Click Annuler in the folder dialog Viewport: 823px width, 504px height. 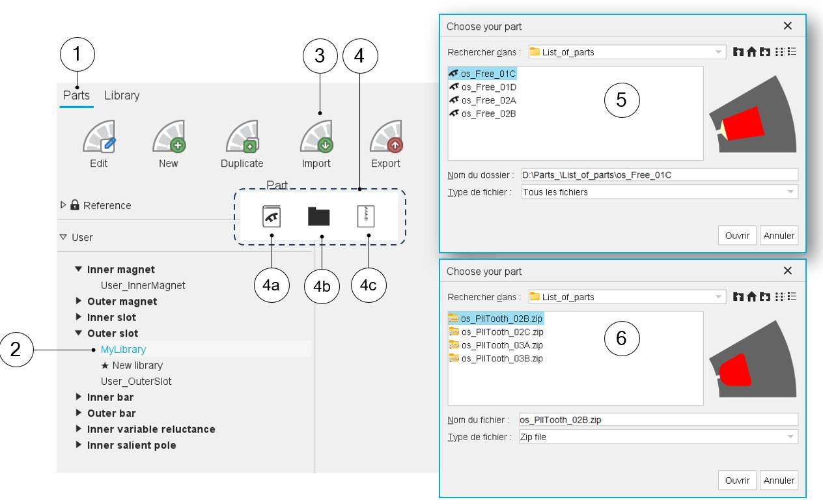(x=779, y=235)
